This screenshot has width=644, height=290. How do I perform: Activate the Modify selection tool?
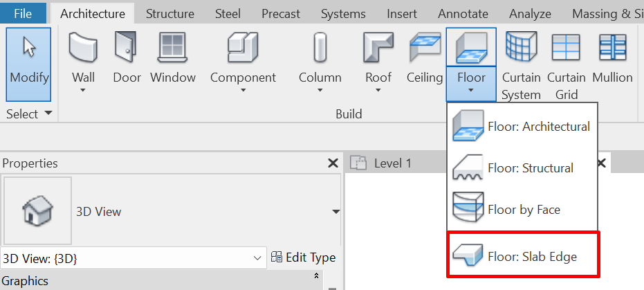(x=29, y=64)
